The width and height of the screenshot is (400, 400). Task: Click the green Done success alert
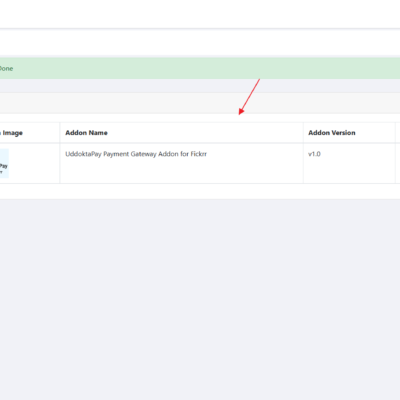pyautogui.click(x=200, y=68)
